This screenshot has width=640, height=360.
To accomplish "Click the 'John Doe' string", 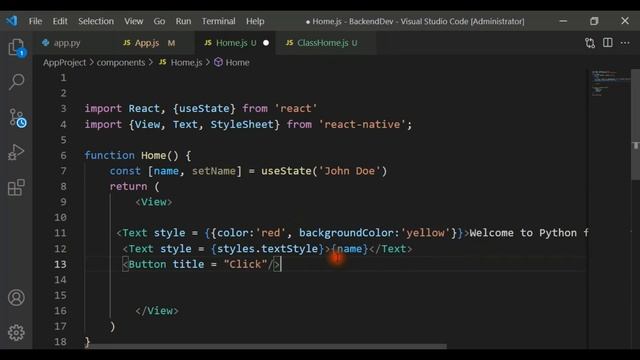I will click(349, 171).
